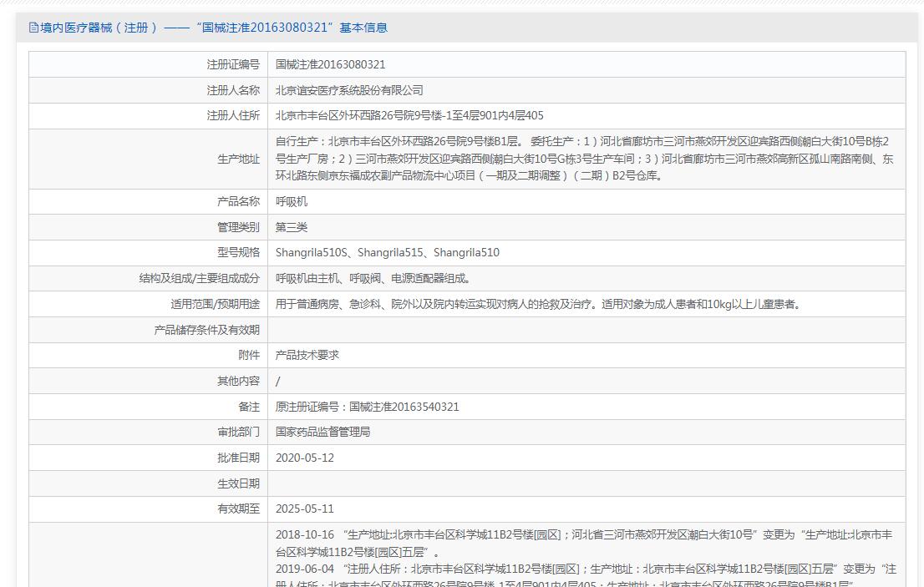Click the label 有效期至
The width and height of the screenshot is (924, 587).
(238, 509)
